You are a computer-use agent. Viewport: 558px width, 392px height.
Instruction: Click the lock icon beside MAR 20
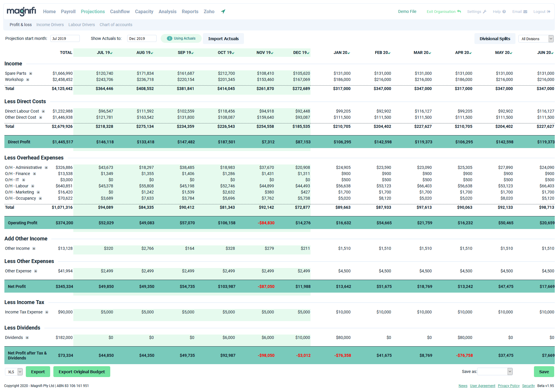point(430,53)
